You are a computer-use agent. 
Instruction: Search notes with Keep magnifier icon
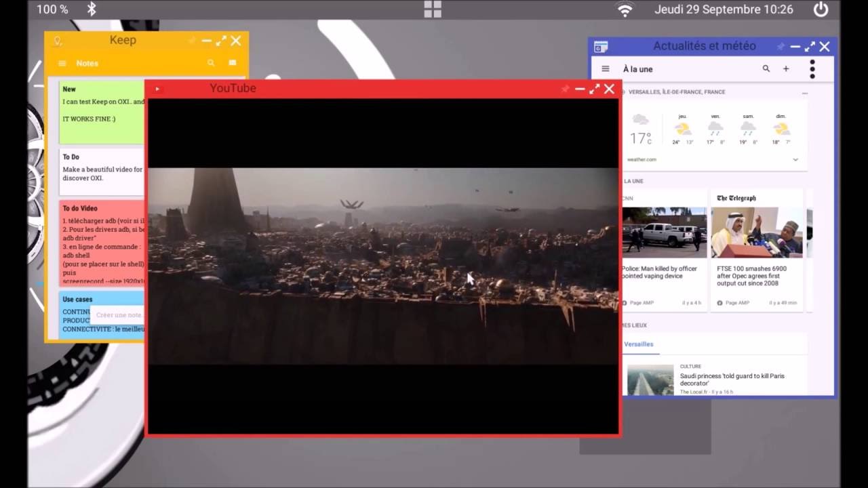[211, 63]
